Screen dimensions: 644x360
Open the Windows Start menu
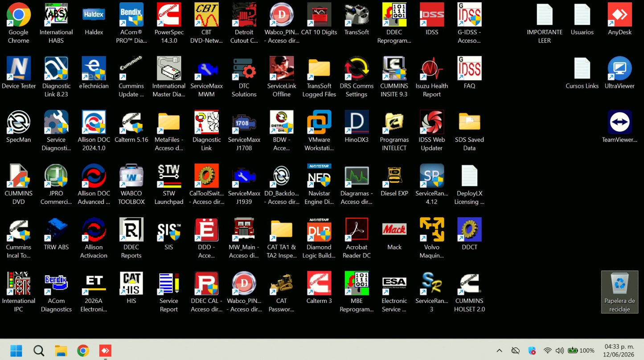[16, 351]
